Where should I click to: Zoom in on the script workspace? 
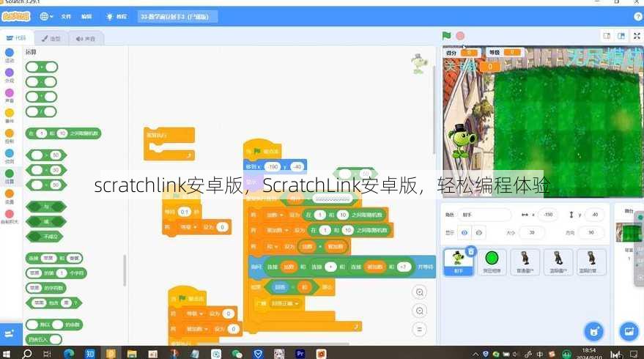419,292
